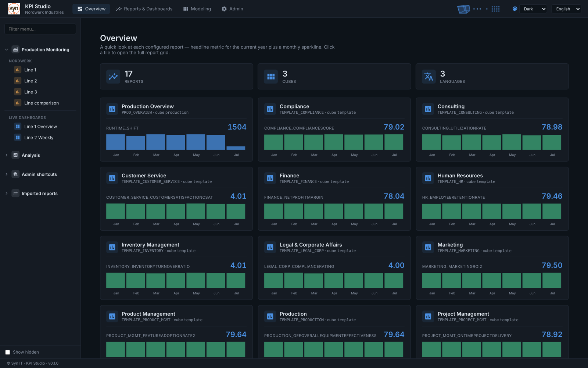Collapse the Production Monitoring group

pyautogui.click(x=6, y=50)
